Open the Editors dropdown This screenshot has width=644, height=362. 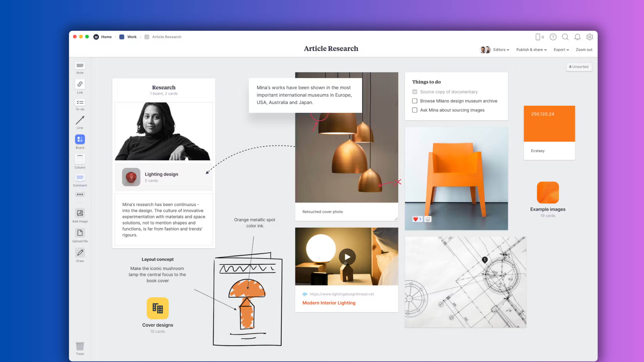501,49
